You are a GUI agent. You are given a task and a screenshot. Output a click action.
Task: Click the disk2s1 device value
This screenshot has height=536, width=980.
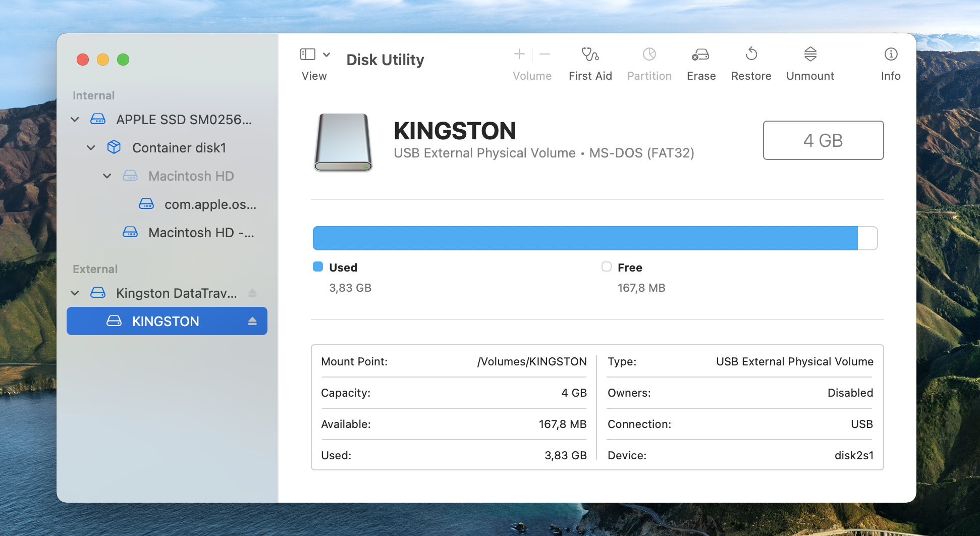(x=854, y=455)
